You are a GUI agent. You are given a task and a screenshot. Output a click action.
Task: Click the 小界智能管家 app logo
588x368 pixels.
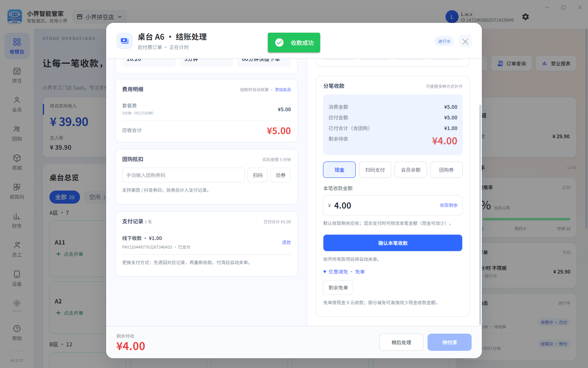point(15,17)
